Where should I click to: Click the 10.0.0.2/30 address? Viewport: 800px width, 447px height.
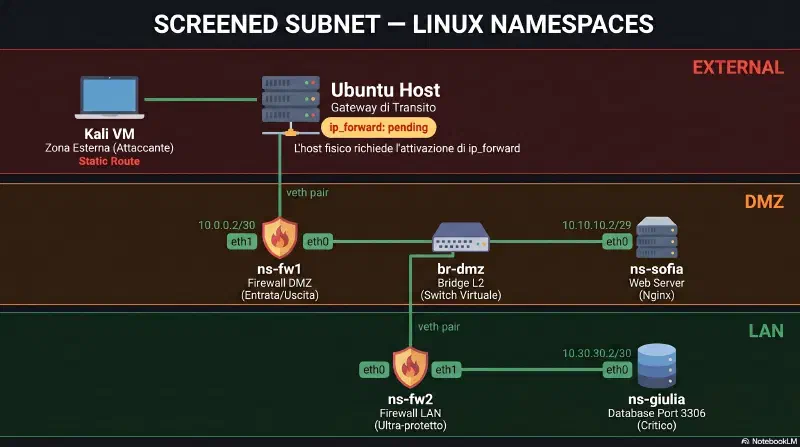pyautogui.click(x=227, y=225)
